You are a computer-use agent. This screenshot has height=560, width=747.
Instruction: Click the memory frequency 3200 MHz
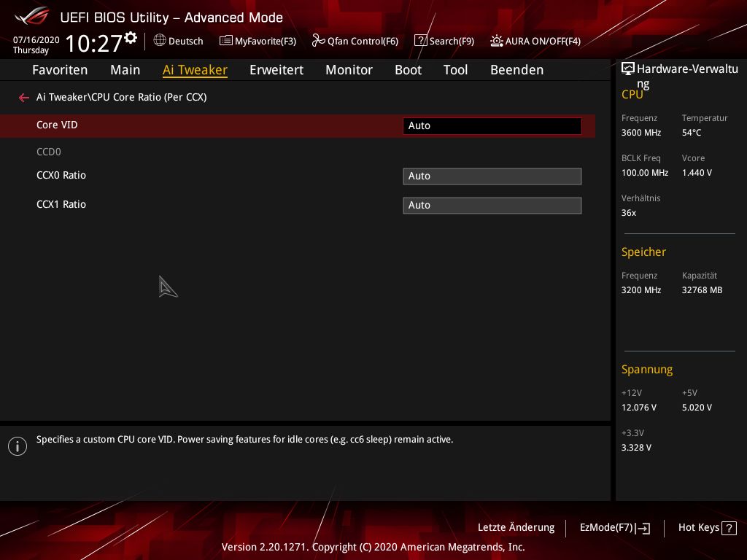(x=641, y=290)
